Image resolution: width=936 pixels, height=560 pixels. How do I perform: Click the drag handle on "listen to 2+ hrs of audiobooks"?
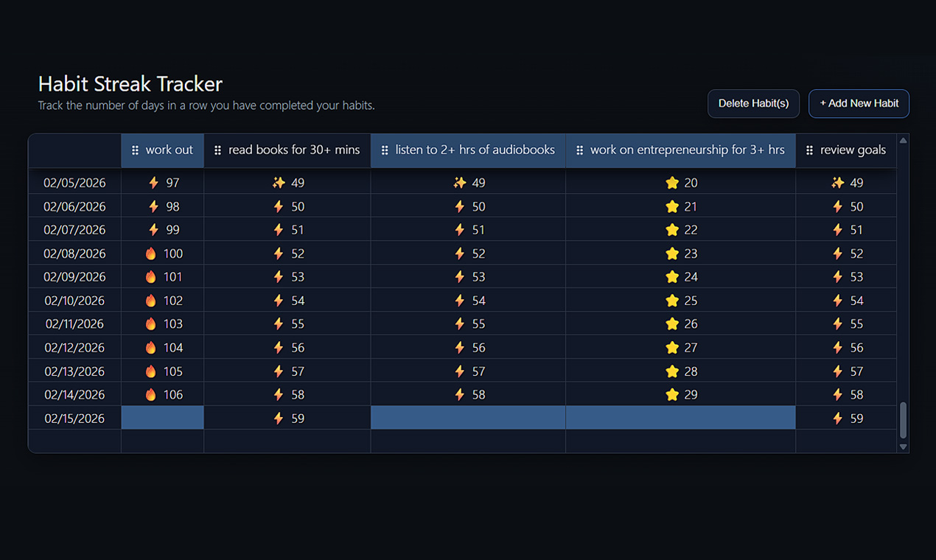[385, 150]
